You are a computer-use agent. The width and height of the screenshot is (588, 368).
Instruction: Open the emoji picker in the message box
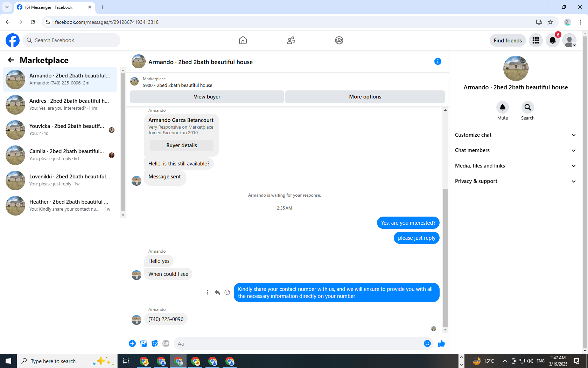point(427,343)
